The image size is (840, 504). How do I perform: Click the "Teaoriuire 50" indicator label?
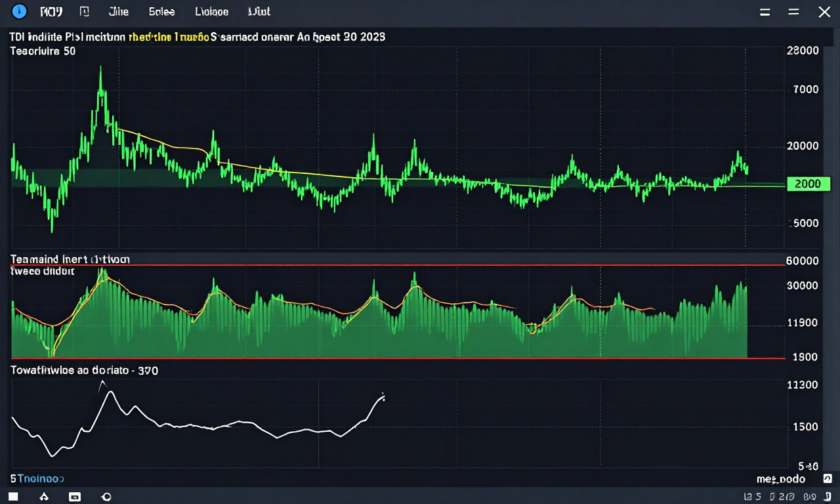pos(43,51)
